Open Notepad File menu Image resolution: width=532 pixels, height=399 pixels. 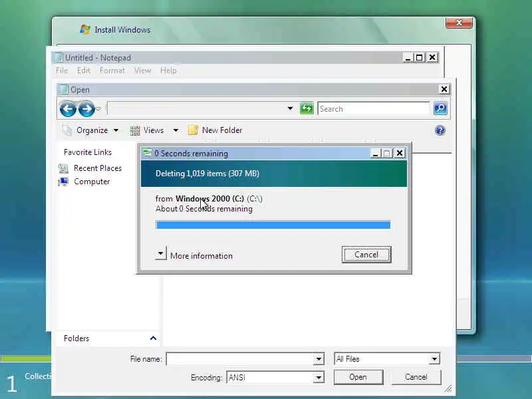tap(62, 70)
